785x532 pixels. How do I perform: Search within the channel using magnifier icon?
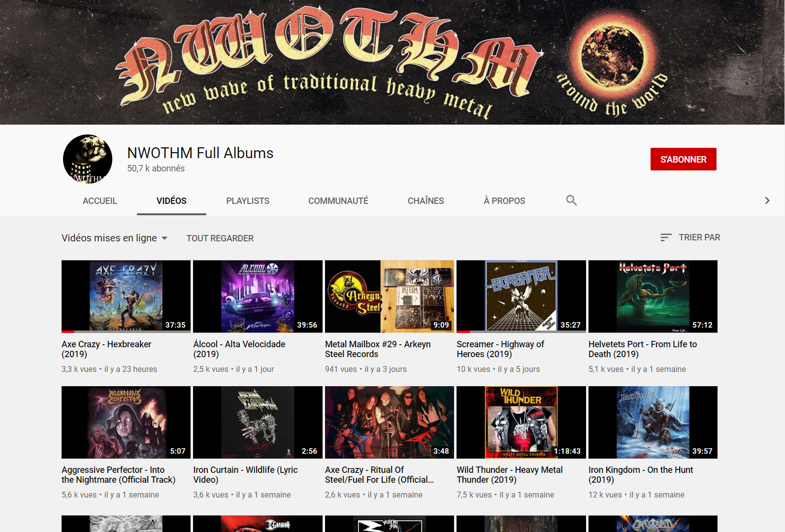click(571, 200)
